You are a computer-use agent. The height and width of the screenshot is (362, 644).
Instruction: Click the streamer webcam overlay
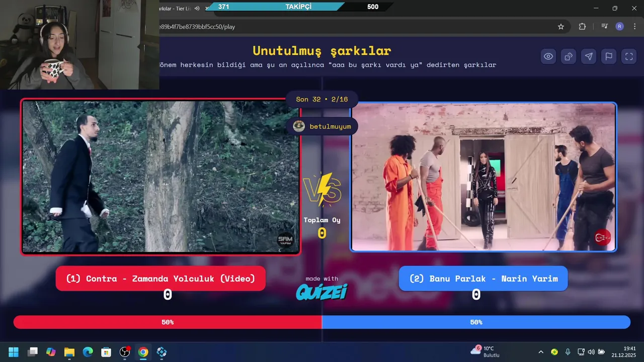tap(79, 45)
